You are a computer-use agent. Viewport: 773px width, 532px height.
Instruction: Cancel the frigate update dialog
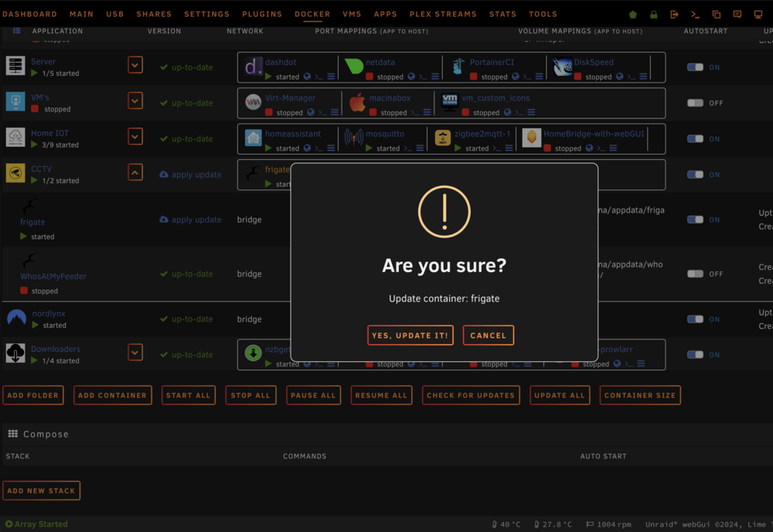click(x=489, y=336)
